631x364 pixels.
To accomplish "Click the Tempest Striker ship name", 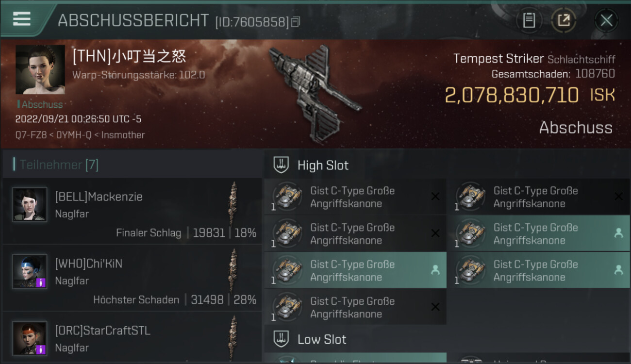I will (x=498, y=59).
